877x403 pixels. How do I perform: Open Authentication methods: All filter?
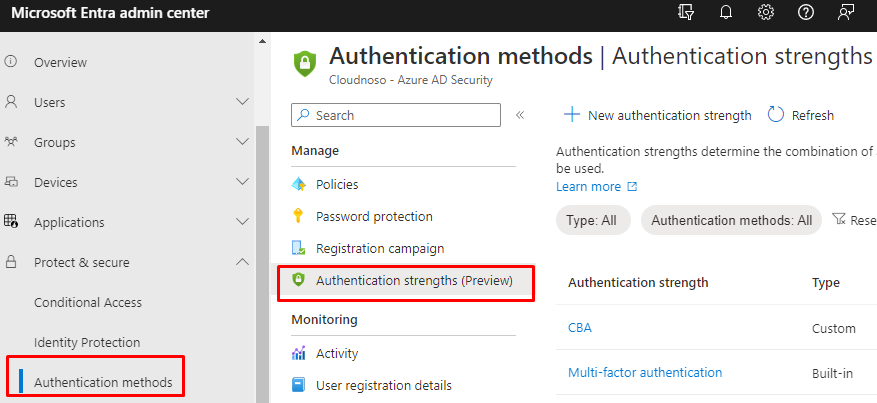tap(731, 220)
